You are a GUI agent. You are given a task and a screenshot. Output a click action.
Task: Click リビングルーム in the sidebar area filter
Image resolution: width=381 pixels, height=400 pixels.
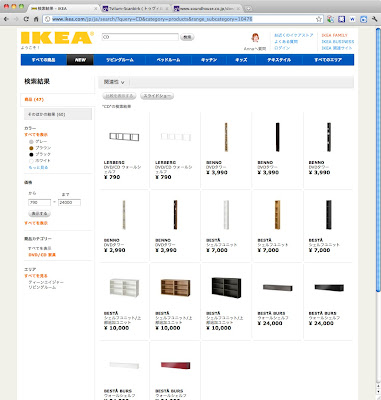point(42,287)
